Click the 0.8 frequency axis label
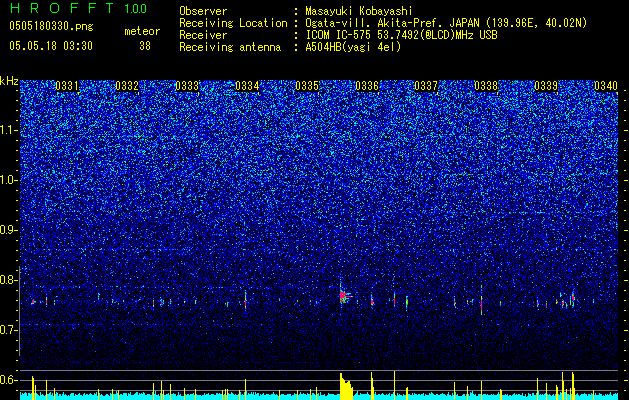This screenshot has height=400, width=629. tap(8, 280)
